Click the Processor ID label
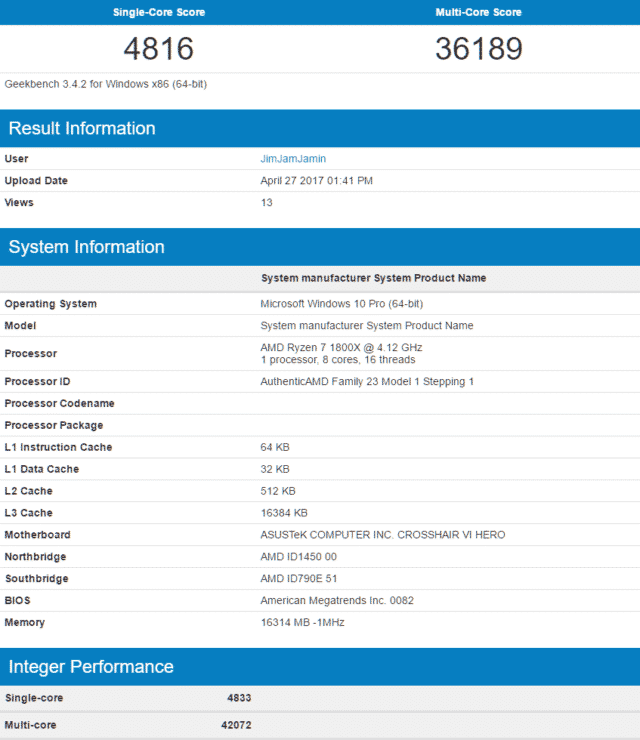The width and height of the screenshot is (640, 740). pos(37,381)
